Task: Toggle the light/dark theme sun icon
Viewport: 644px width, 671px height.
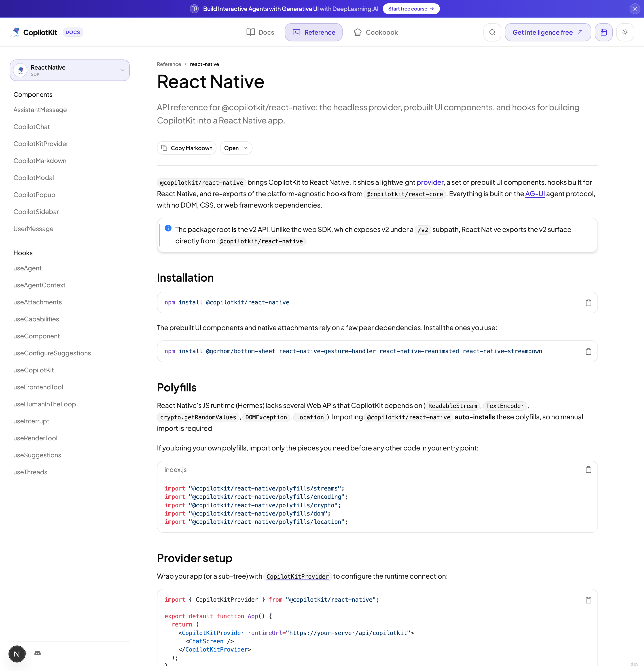Action: tap(625, 32)
